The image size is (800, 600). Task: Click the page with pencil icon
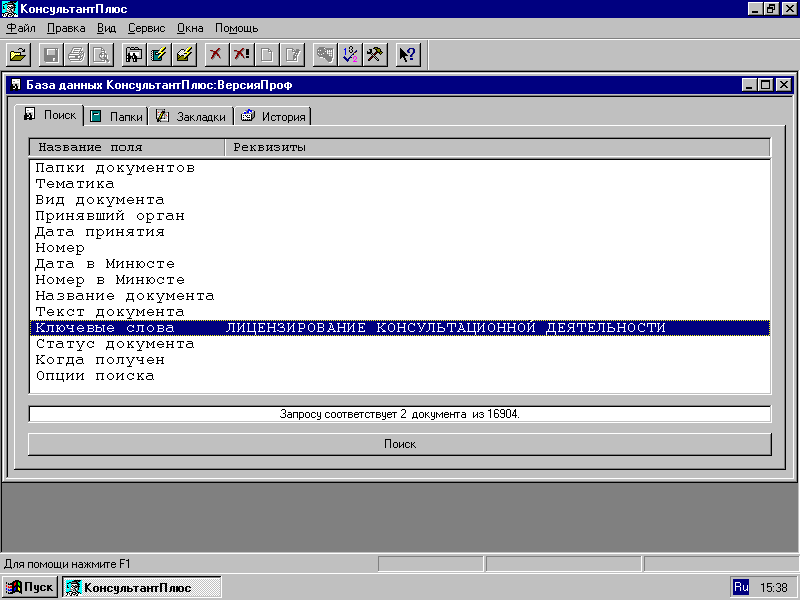(292, 55)
